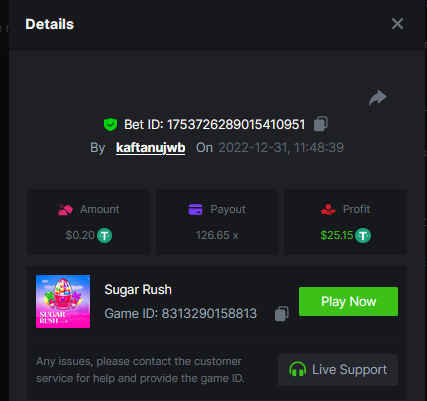
Task: Click the Tether coin icon beside $25.15
Action: click(x=363, y=236)
